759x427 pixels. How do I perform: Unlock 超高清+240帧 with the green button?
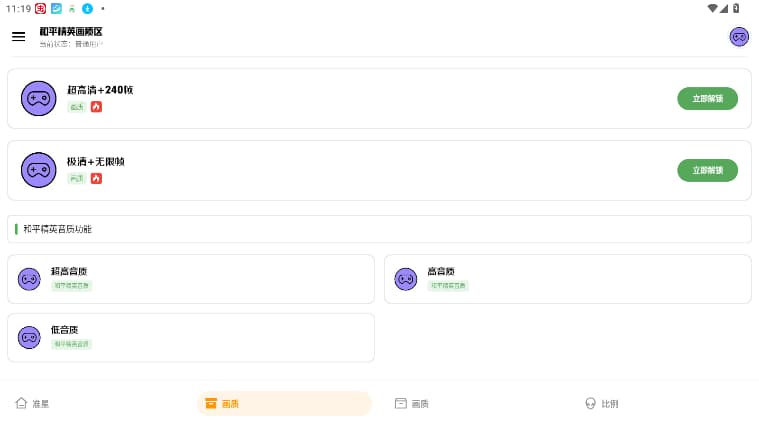[x=707, y=98]
